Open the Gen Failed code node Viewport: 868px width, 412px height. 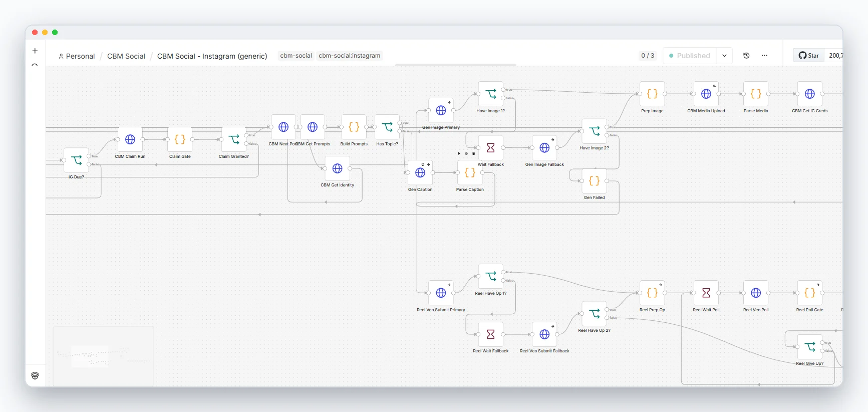[595, 181]
